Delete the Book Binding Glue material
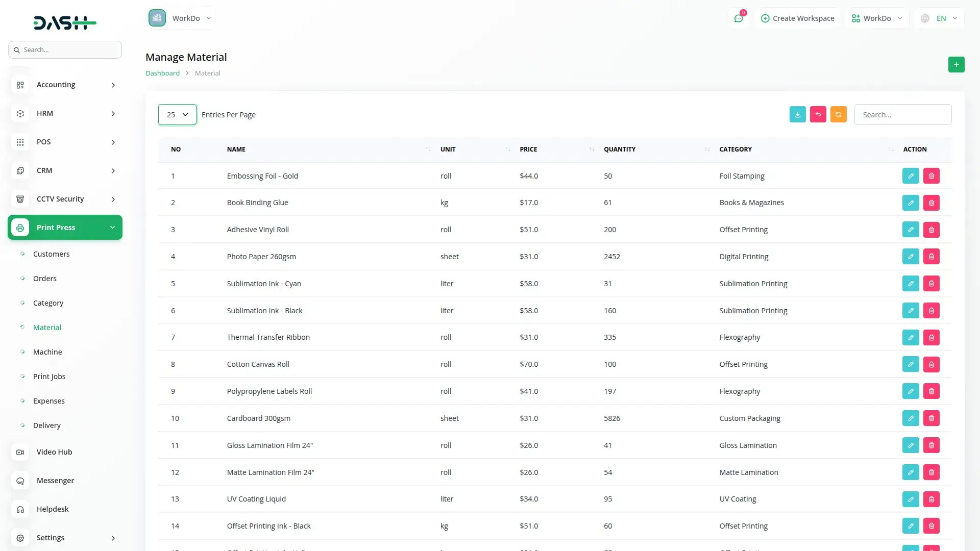 tap(931, 203)
